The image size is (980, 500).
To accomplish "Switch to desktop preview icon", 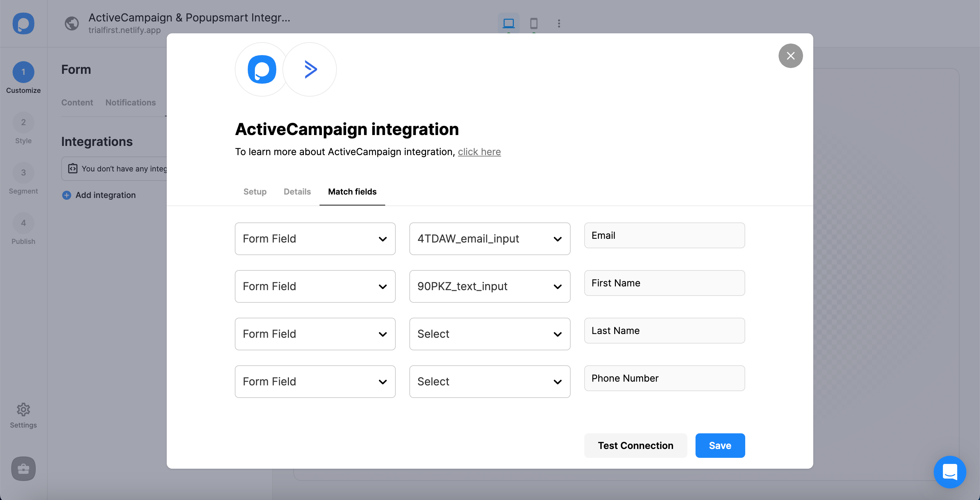I will click(508, 23).
